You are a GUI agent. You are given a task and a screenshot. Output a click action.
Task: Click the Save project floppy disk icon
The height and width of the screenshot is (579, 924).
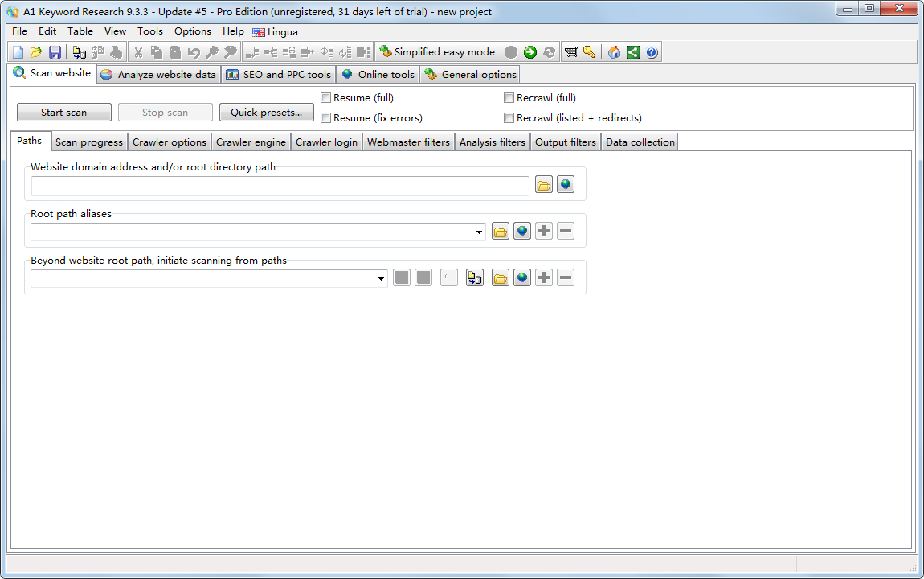coord(55,52)
